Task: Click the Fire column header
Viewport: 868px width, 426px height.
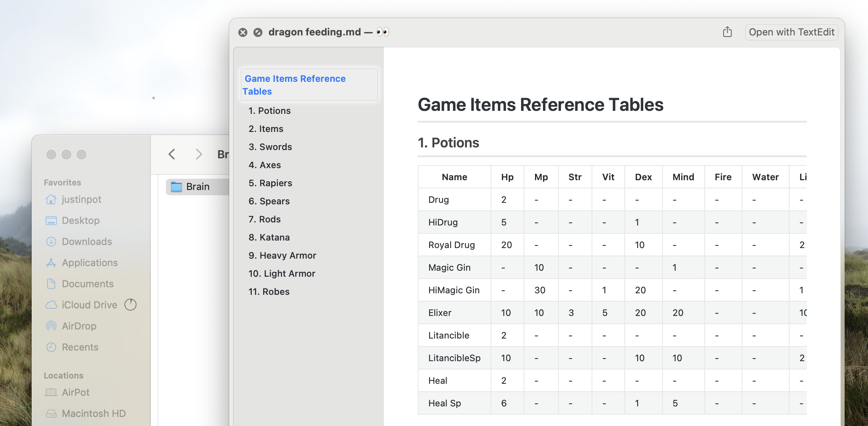Action: (x=723, y=177)
